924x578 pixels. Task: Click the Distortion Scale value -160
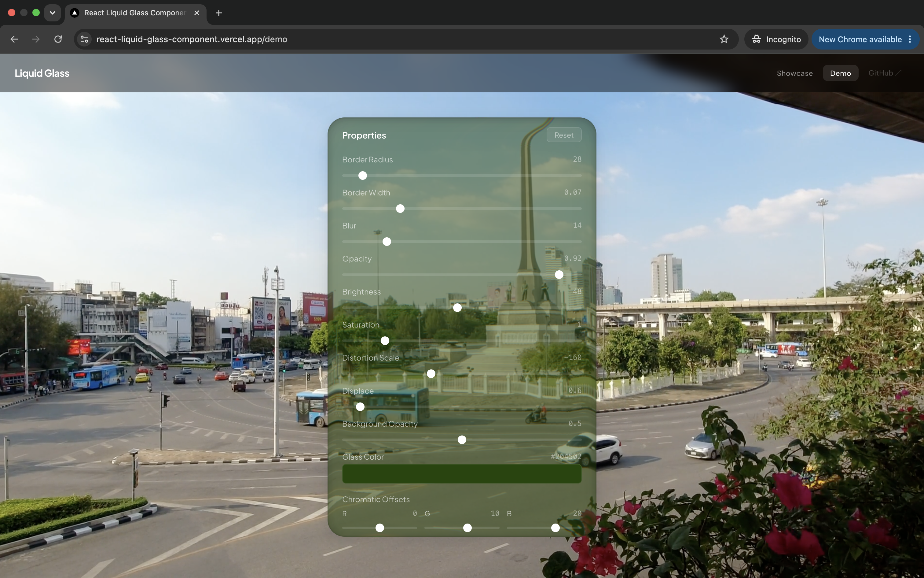[573, 358]
